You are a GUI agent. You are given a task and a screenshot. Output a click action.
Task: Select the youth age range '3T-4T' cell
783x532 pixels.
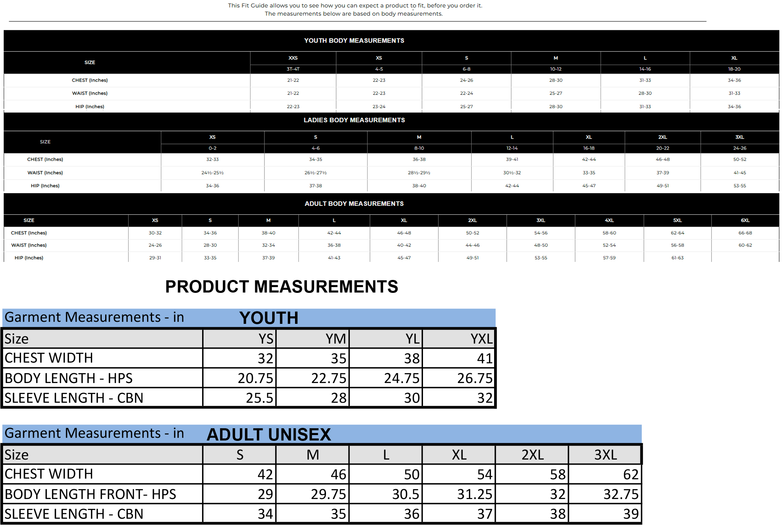coord(293,69)
